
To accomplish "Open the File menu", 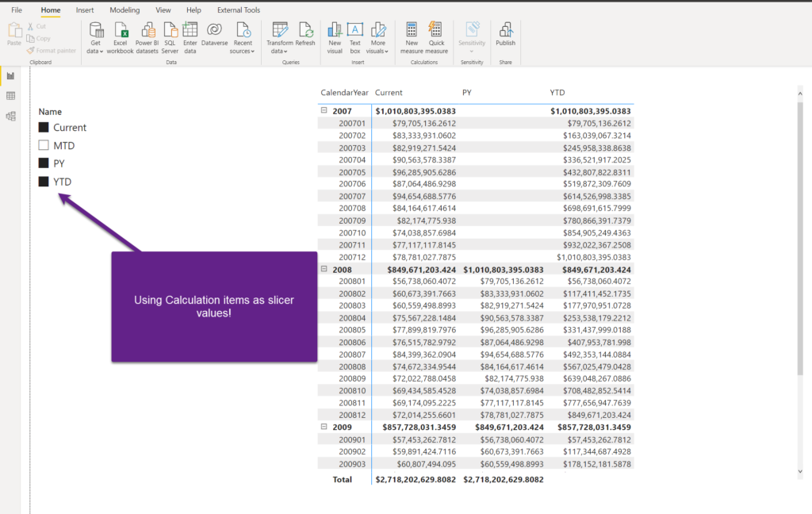I will coord(17,10).
